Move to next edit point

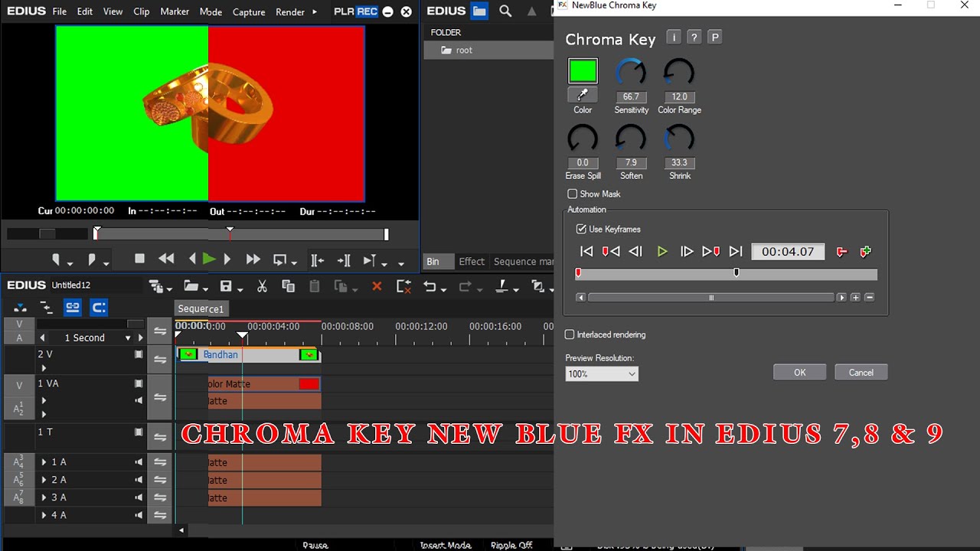(344, 260)
